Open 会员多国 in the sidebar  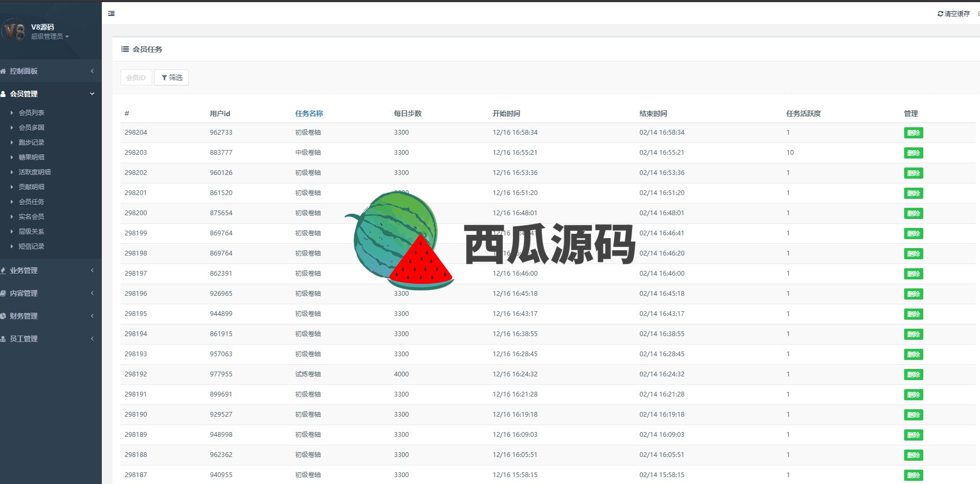31,128
